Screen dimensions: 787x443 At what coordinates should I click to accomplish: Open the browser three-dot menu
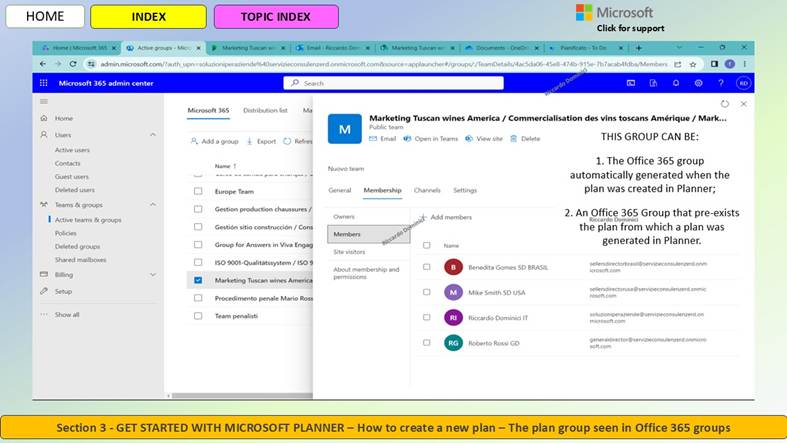coord(745,64)
